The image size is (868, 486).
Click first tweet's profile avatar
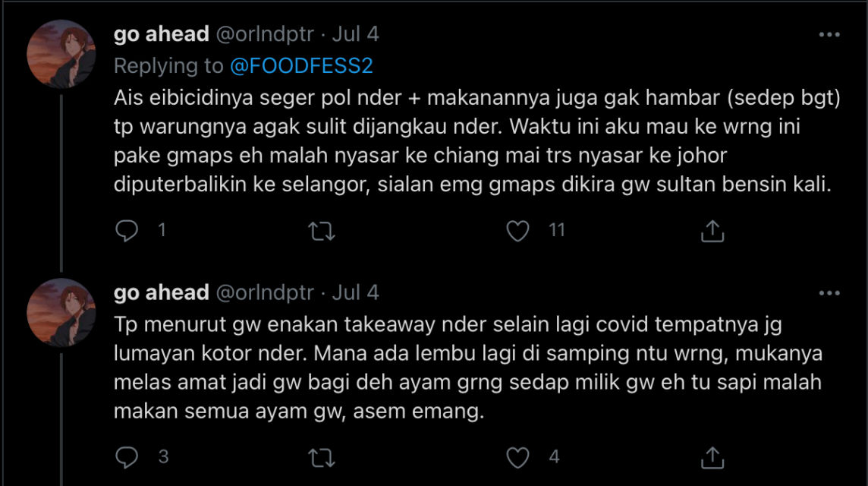coord(61,54)
